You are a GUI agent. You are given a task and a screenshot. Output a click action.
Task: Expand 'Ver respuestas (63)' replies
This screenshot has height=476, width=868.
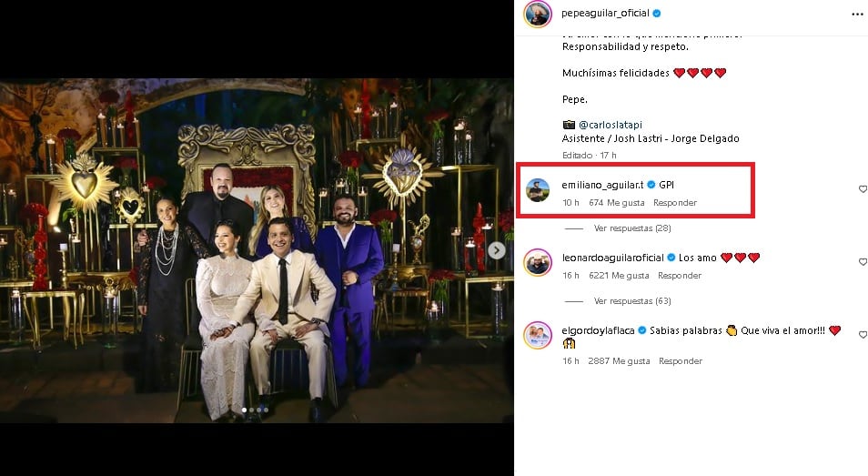pyautogui.click(x=631, y=300)
